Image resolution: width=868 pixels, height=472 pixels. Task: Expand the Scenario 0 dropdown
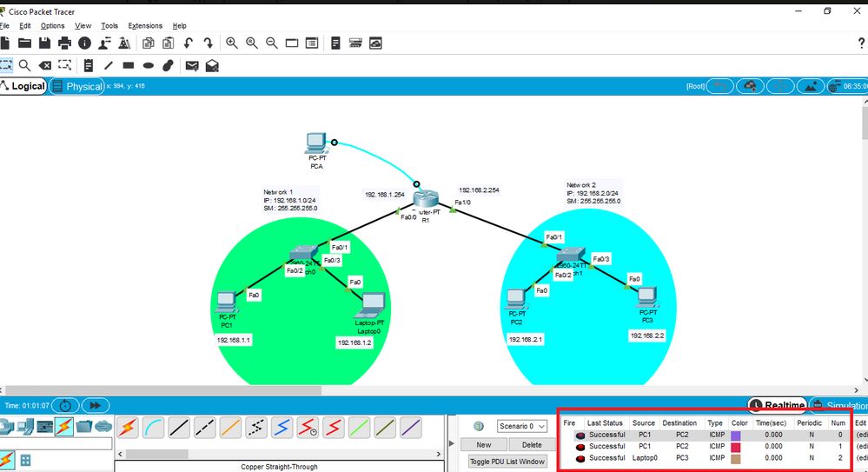(521, 426)
